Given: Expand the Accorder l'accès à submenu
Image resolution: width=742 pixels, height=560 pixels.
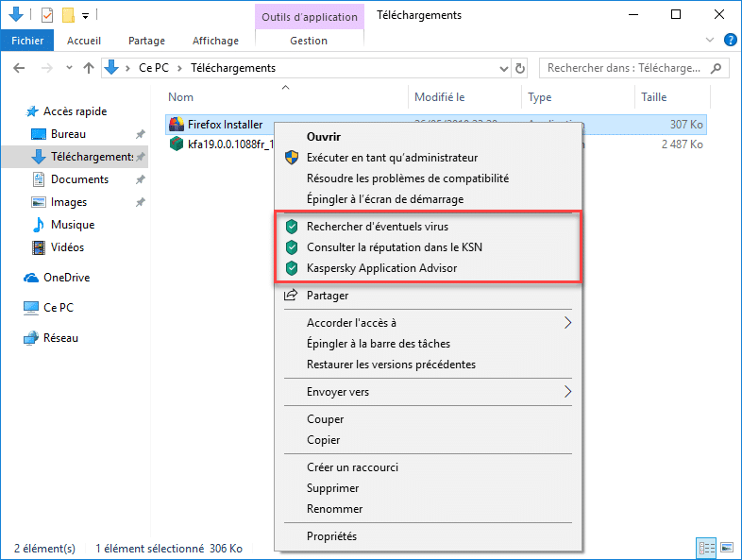Looking at the screenshot, I should click(x=568, y=323).
